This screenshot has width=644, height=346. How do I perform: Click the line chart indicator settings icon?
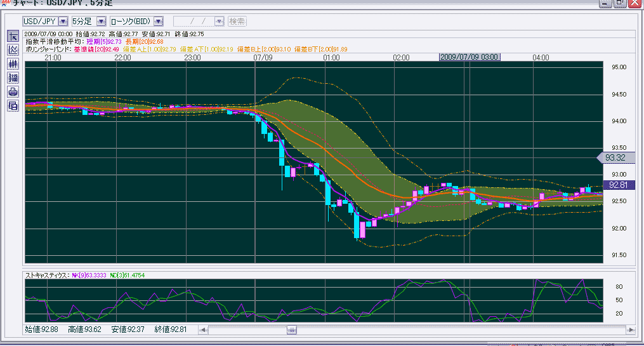13,50
